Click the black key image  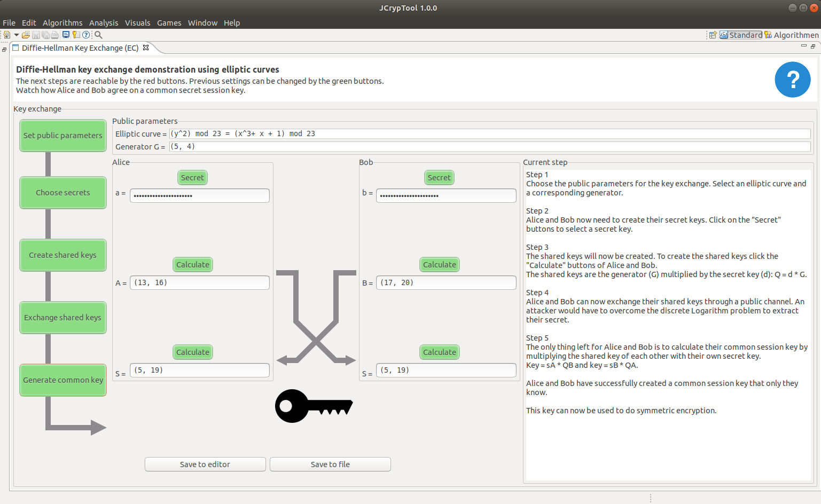pyautogui.click(x=314, y=406)
